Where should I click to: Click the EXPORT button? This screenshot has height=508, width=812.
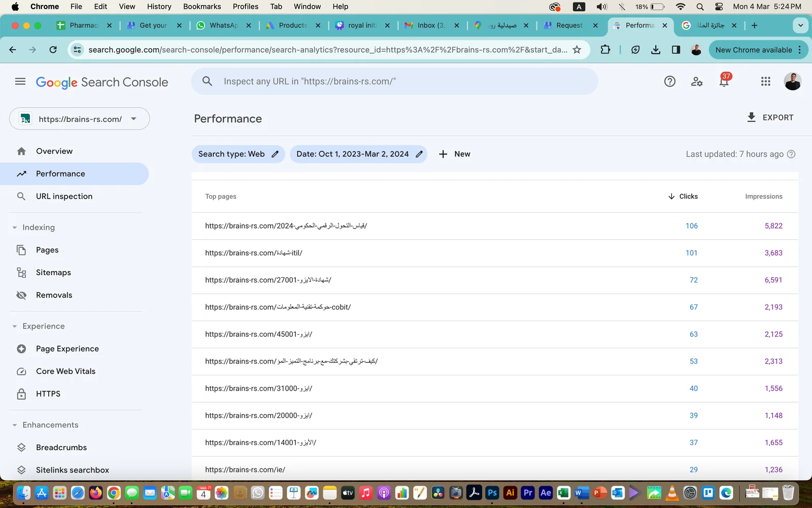coord(770,117)
